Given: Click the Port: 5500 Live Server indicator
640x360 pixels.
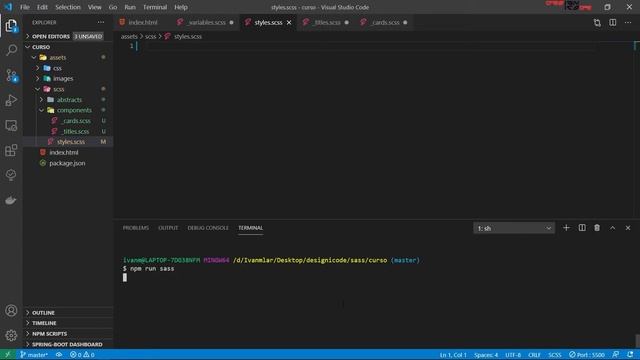Looking at the screenshot, I should [587, 355].
